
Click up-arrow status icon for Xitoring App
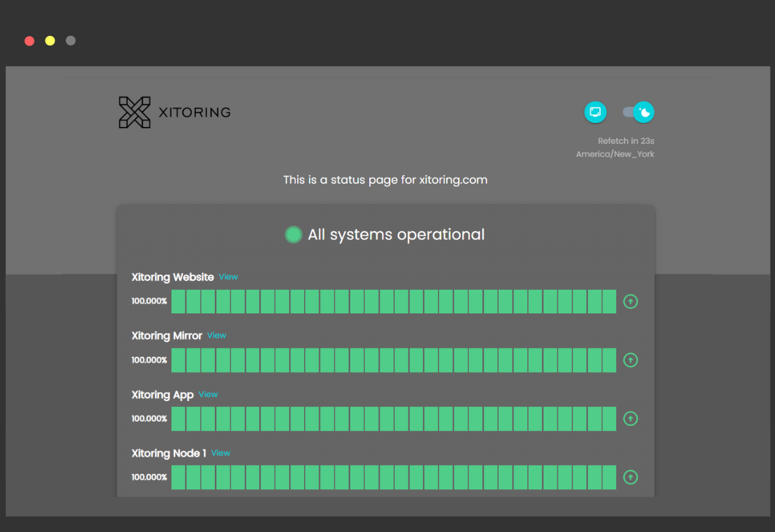pyautogui.click(x=630, y=419)
